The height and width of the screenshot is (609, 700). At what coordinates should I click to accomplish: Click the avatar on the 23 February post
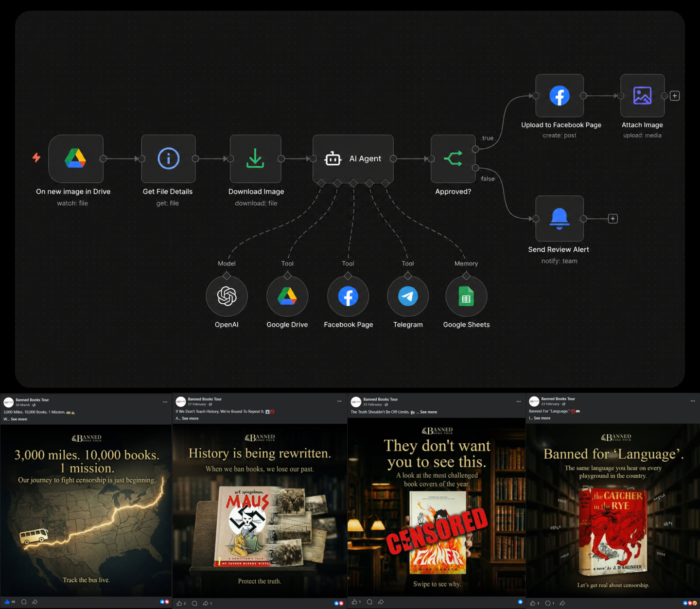534,401
